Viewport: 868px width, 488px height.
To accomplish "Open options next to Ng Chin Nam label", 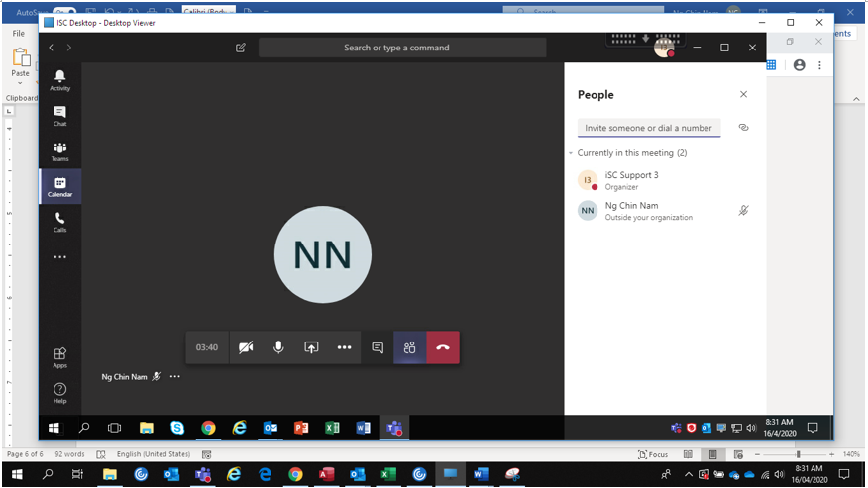I will tap(175, 377).
